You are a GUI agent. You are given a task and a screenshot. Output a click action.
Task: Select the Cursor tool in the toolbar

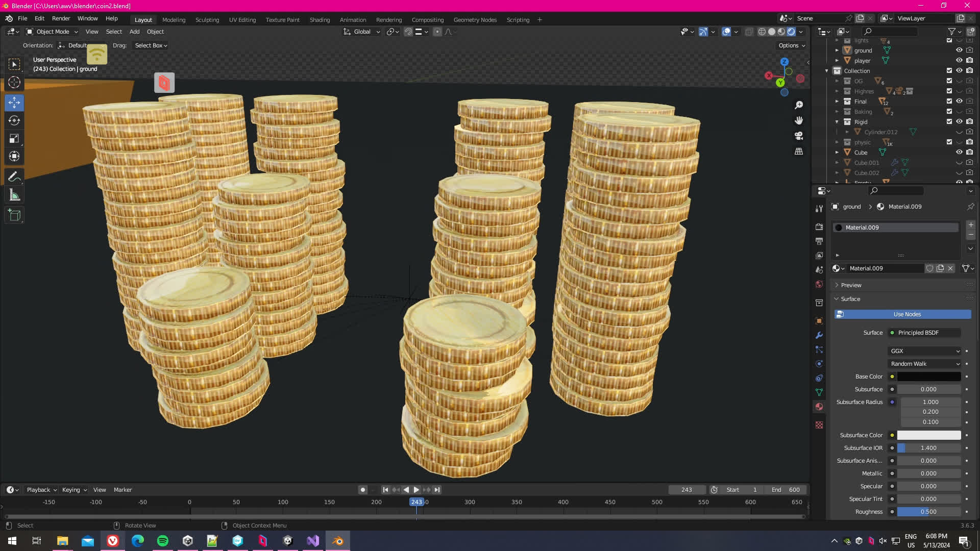point(14,82)
